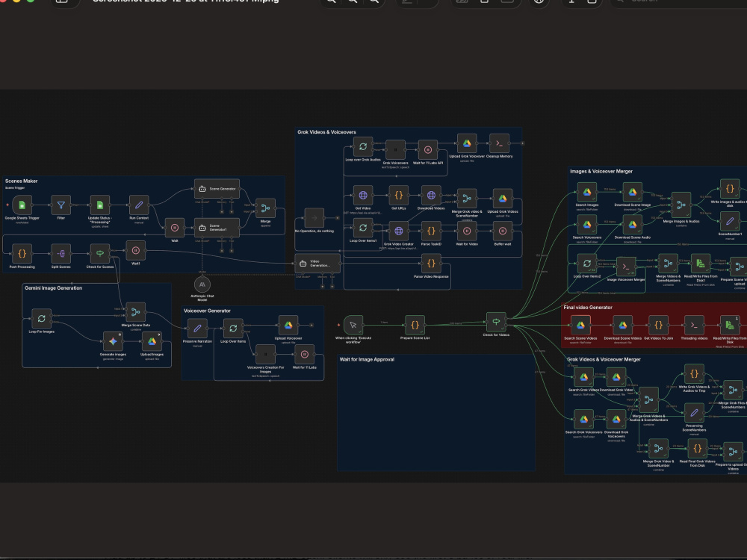Click the Buffer wait node

[502, 231]
